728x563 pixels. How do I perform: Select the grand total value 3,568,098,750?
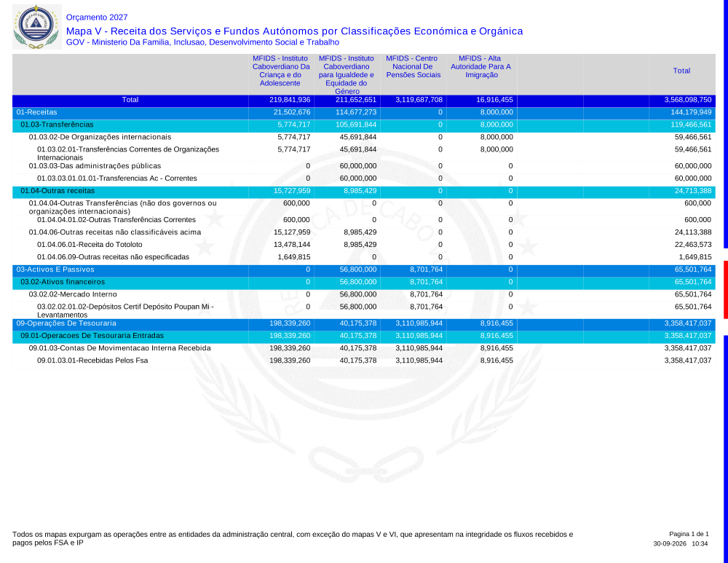688,100
